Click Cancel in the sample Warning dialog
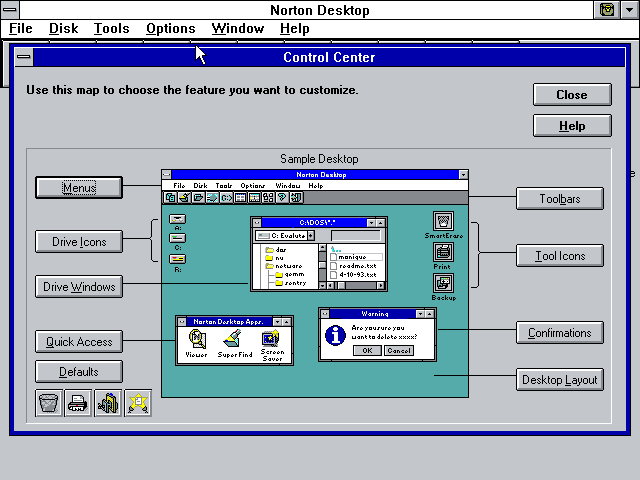 click(399, 351)
